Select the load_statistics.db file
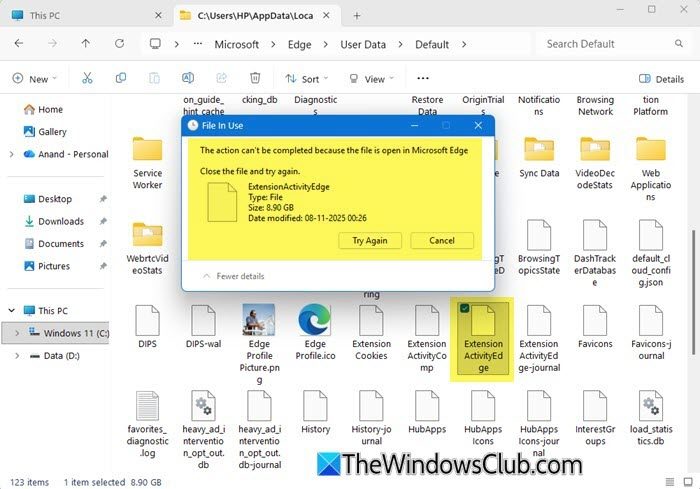Image resolution: width=700 pixels, height=489 pixels. (x=651, y=418)
